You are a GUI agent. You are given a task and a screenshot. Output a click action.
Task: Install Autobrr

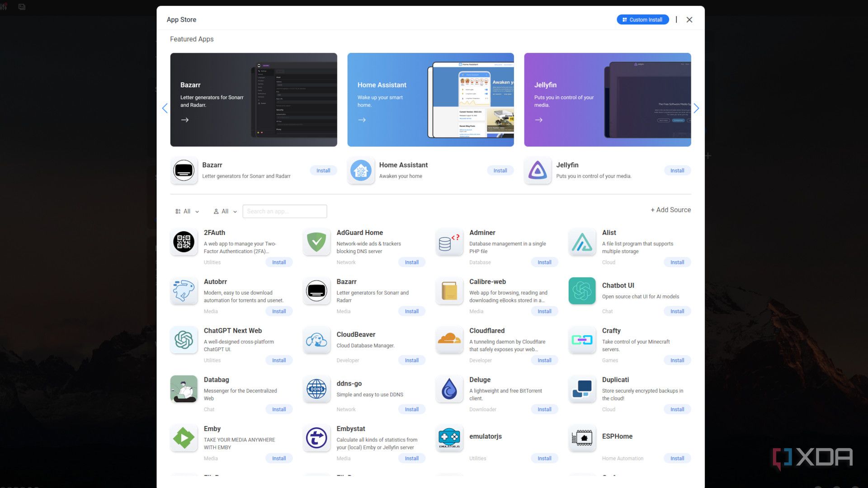pyautogui.click(x=279, y=311)
